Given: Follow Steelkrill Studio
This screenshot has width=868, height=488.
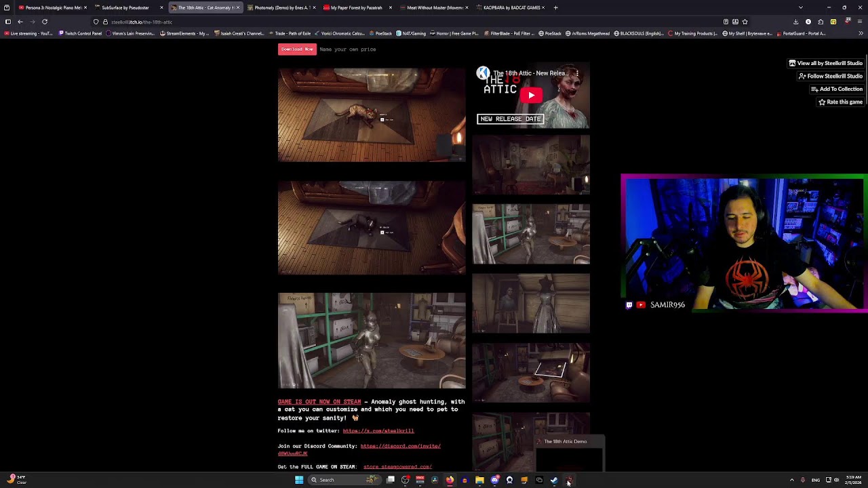Looking at the screenshot, I should click(x=830, y=76).
